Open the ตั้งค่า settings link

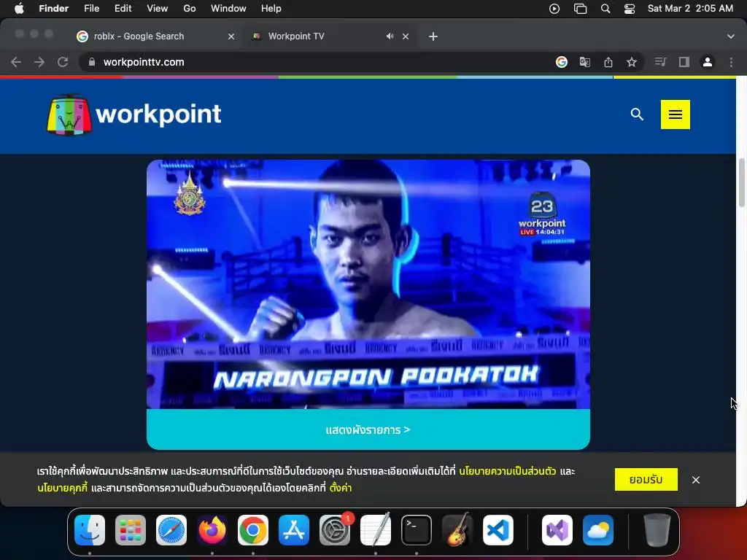[x=340, y=488]
